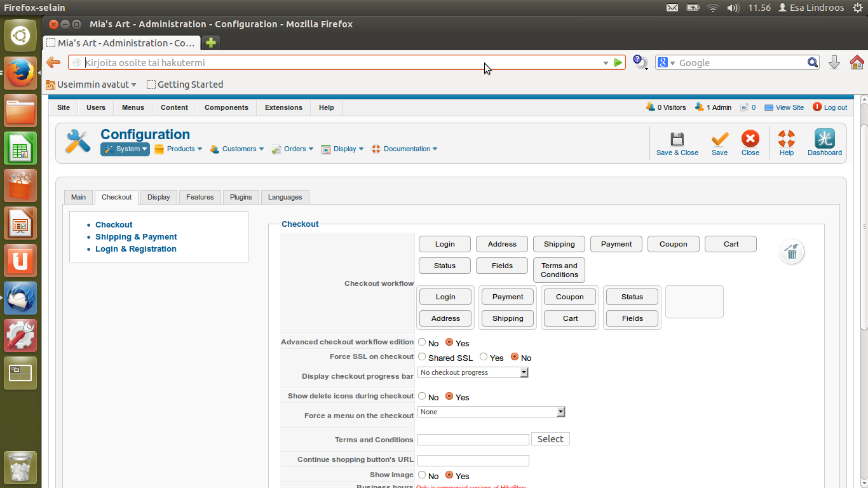
Task: Expand the Documentation dropdown menu
Action: click(x=405, y=149)
